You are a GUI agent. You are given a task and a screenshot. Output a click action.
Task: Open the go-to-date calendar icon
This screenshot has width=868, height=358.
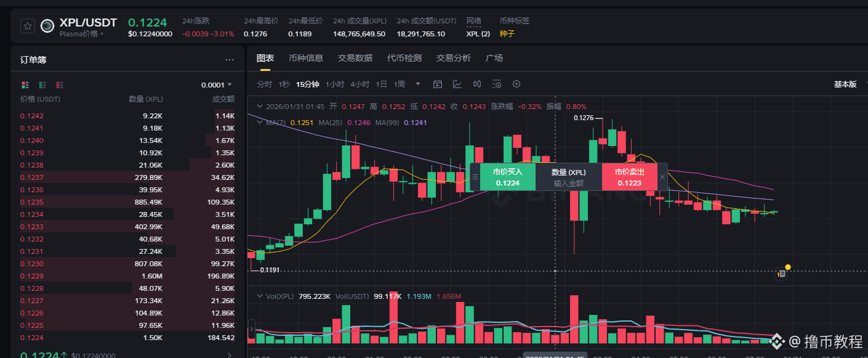tap(438, 84)
